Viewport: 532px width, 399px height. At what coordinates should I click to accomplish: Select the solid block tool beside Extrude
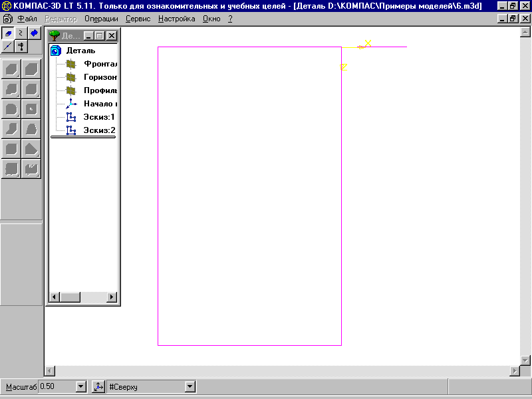(x=31, y=69)
